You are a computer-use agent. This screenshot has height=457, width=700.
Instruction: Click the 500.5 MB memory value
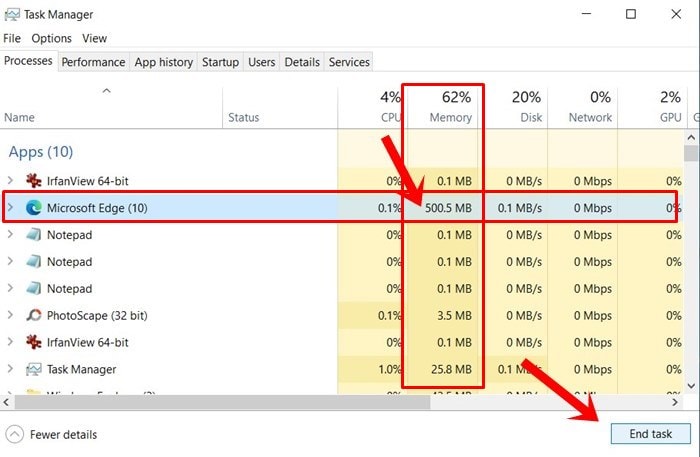coord(448,208)
